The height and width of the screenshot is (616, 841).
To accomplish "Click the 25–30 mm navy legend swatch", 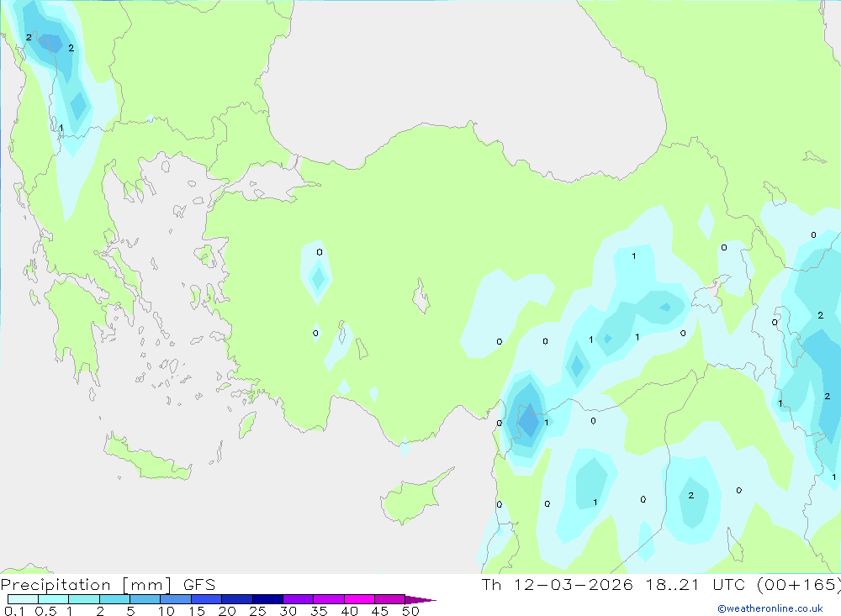I will point(267,599).
